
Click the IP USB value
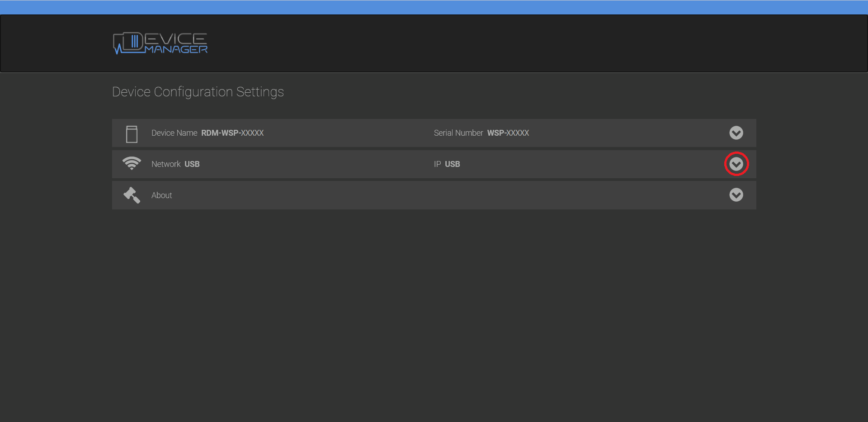coord(452,164)
